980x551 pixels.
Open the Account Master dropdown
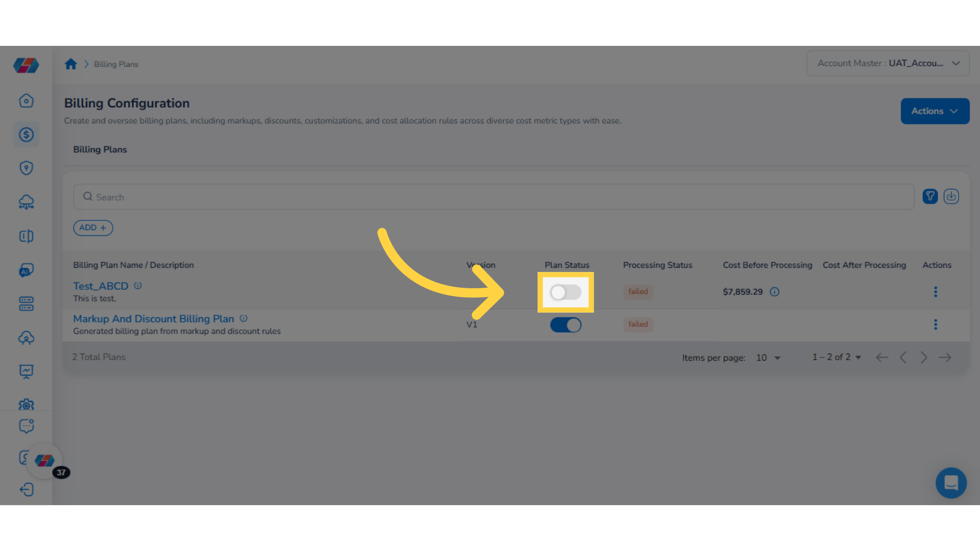pyautogui.click(x=888, y=63)
